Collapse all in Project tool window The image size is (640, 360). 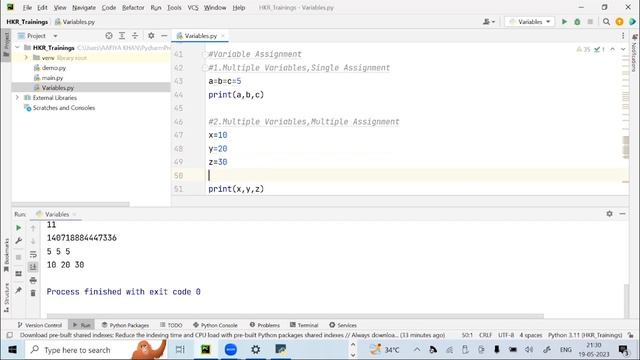pos(135,36)
